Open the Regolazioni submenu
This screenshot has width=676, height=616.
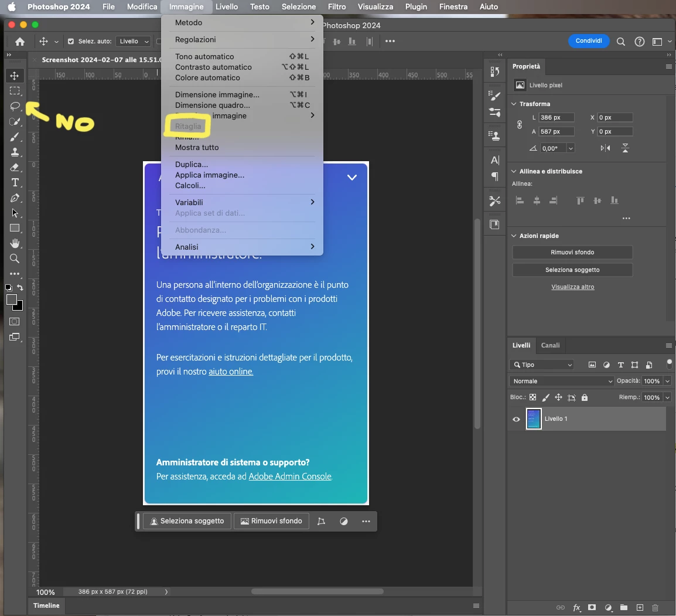tap(243, 40)
